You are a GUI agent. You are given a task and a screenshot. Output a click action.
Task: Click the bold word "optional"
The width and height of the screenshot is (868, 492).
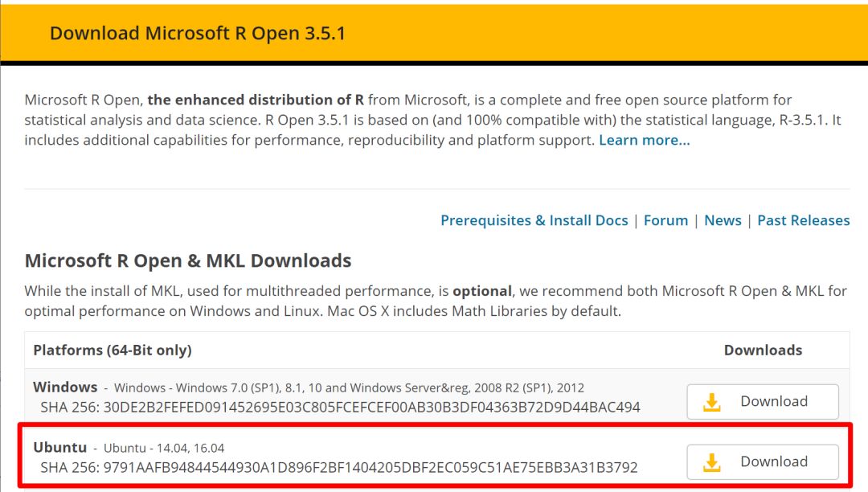(x=482, y=290)
